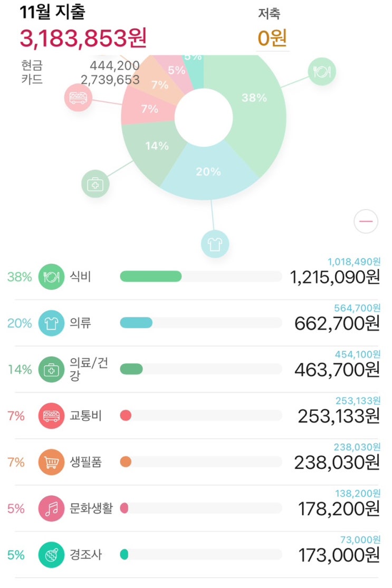Tap the food icon beside the pie chart
The width and height of the screenshot is (392, 588).
click(322, 71)
